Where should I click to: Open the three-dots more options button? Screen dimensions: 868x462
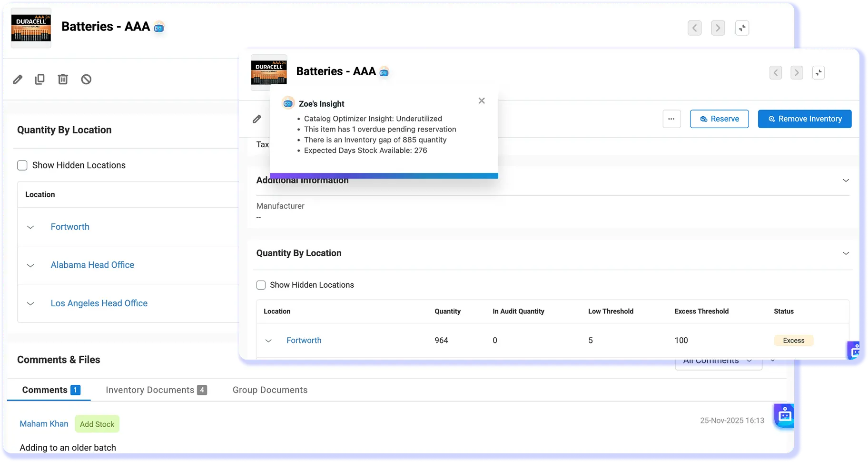(671, 119)
